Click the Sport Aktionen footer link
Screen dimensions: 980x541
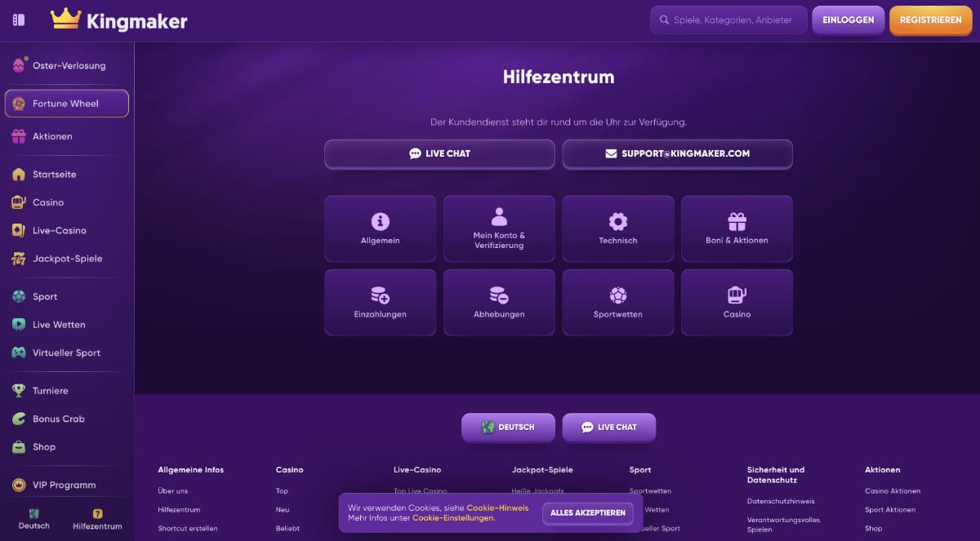890,510
